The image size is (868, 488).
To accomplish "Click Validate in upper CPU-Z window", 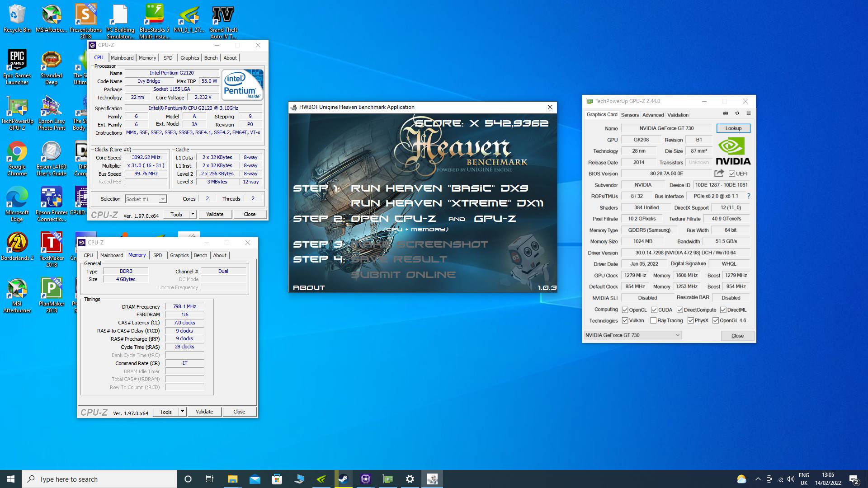I will [x=215, y=214].
